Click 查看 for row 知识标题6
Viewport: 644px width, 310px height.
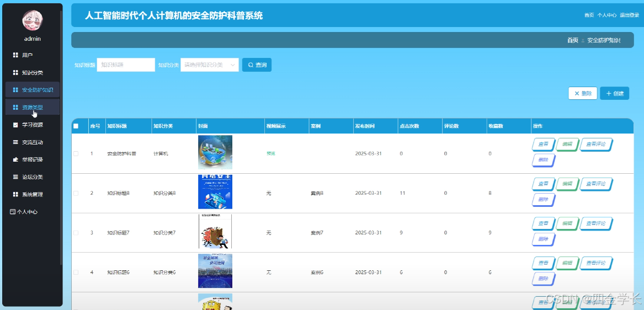tap(544, 263)
